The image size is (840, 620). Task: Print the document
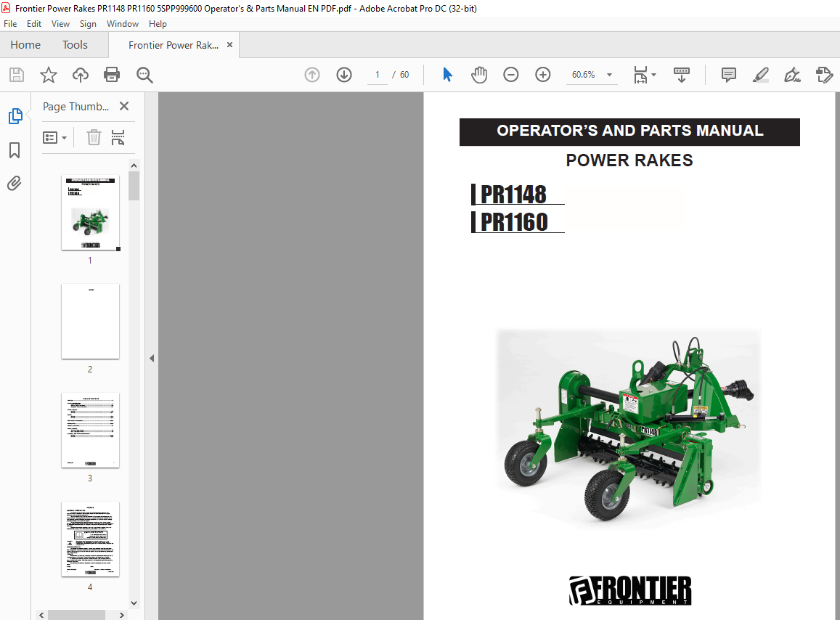click(x=112, y=75)
